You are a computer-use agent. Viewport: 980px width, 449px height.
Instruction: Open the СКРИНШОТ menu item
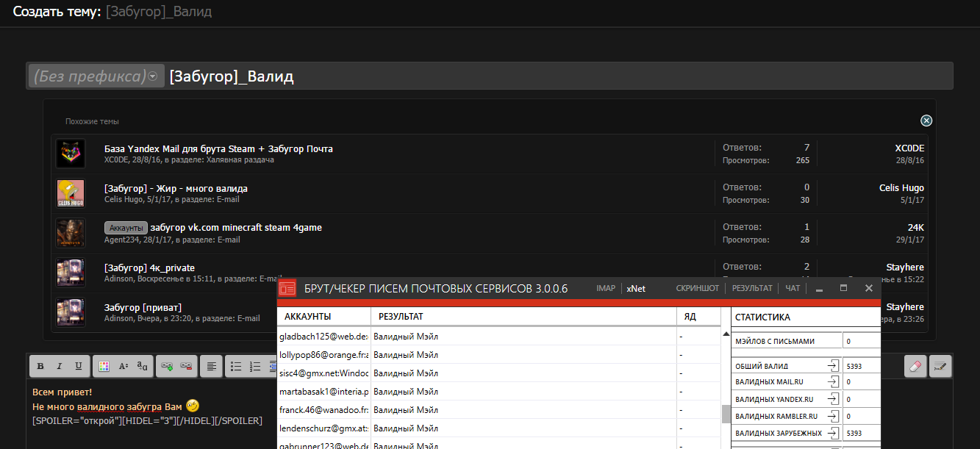pos(698,289)
